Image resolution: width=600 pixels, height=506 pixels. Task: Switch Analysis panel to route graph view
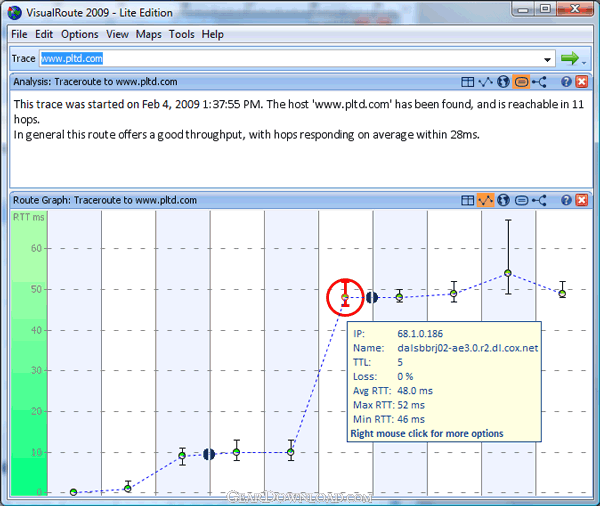(x=486, y=82)
